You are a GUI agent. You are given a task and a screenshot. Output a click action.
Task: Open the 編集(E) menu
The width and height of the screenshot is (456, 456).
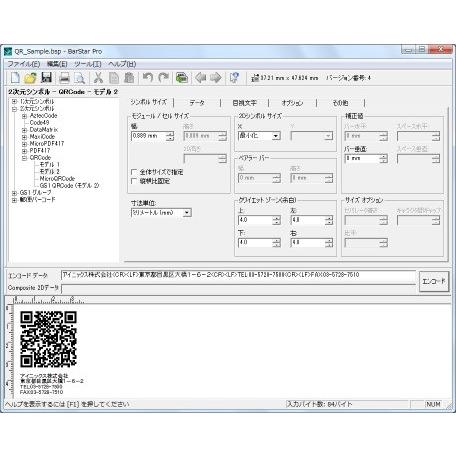tap(57, 64)
